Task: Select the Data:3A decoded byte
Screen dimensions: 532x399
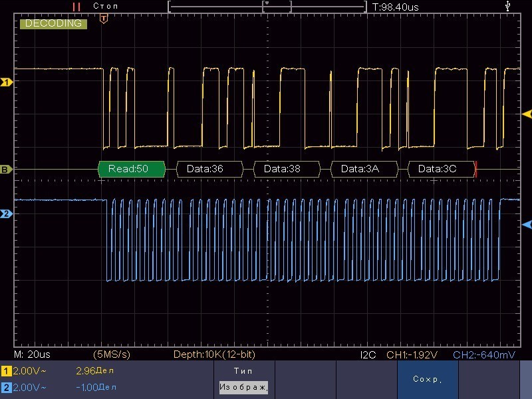Action: 364,169
